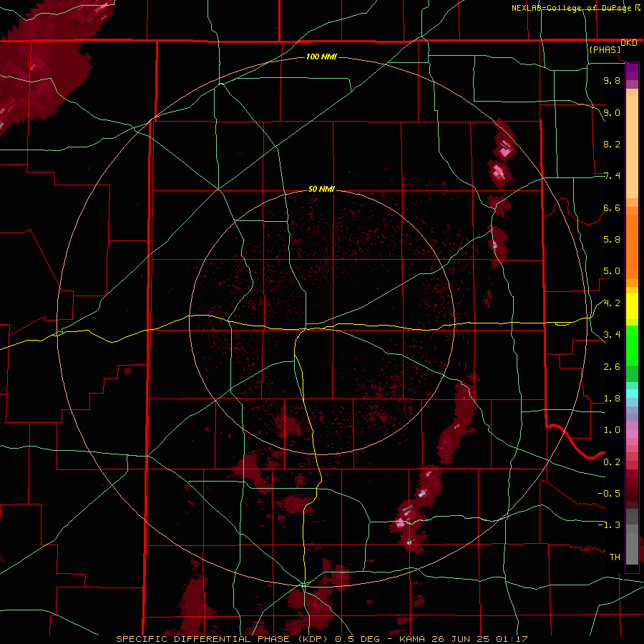Click the 8.2 value on the color scale
644x644 pixels.
(x=612, y=144)
